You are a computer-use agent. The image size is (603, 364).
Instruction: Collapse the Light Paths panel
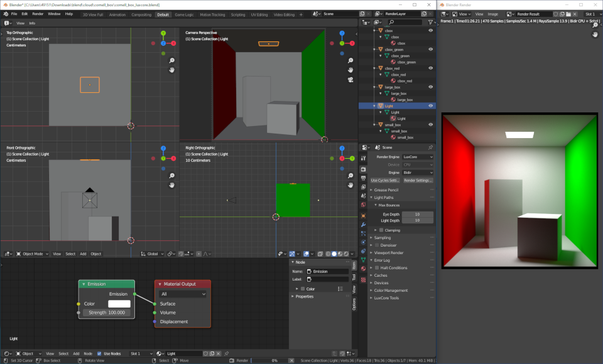coord(383,198)
